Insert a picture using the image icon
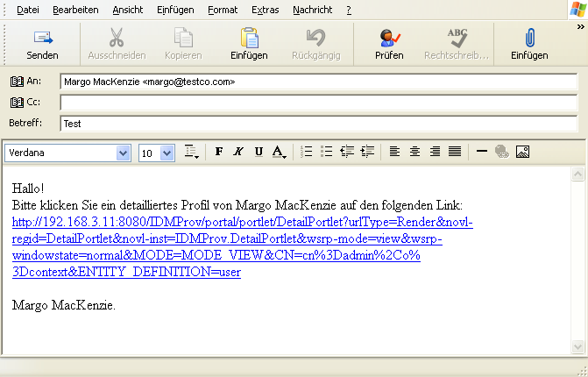The height and width of the screenshot is (377, 588). (x=522, y=152)
